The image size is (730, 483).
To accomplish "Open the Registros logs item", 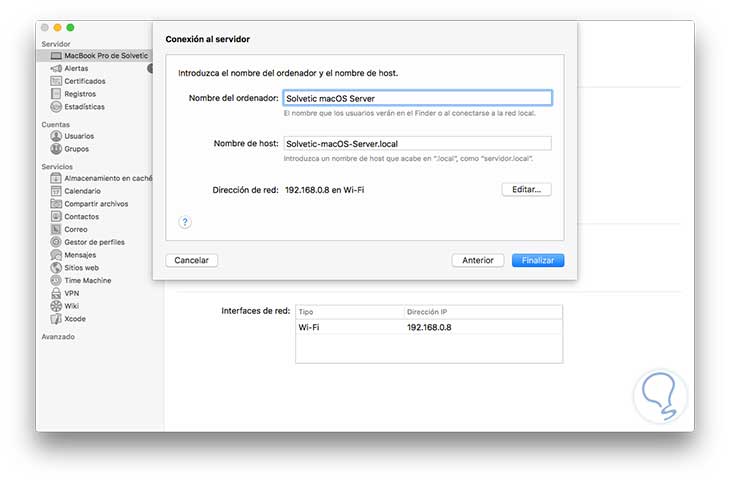I will pos(79,94).
